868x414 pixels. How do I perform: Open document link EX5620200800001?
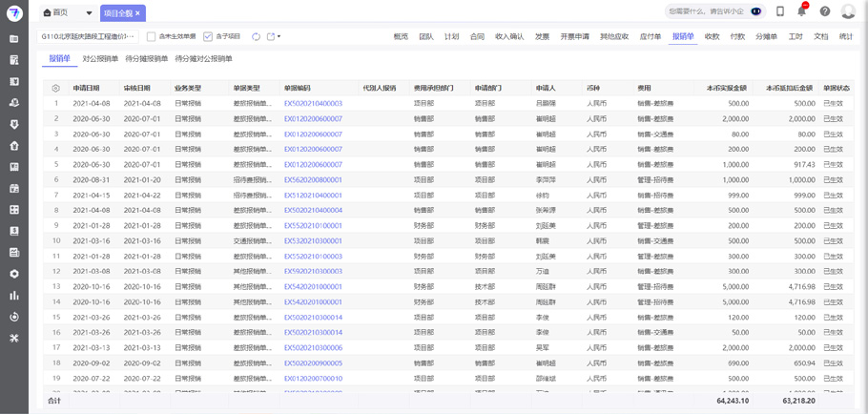click(313, 179)
